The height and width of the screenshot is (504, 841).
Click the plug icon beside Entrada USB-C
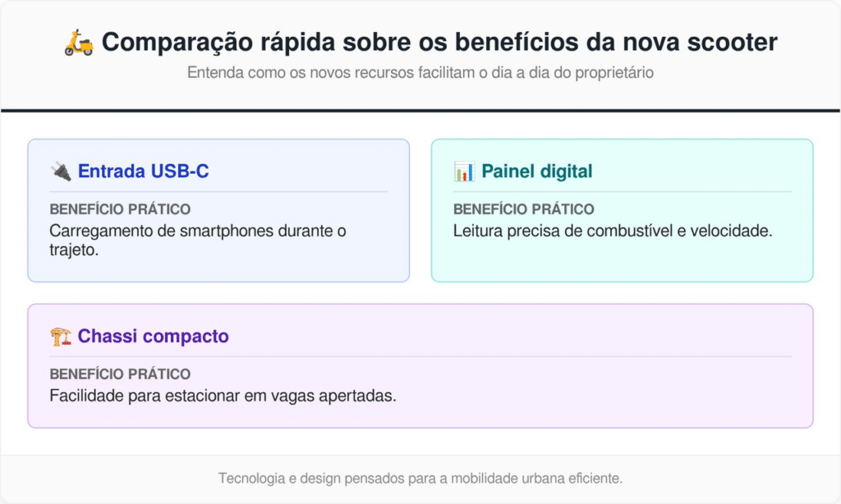(x=60, y=172)
